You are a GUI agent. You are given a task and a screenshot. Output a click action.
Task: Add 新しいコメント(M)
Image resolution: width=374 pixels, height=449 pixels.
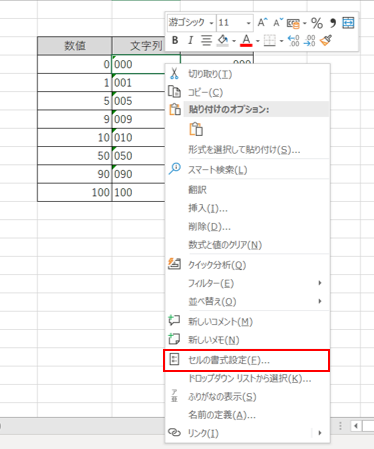pyautogui.click(x=247, y=321)
